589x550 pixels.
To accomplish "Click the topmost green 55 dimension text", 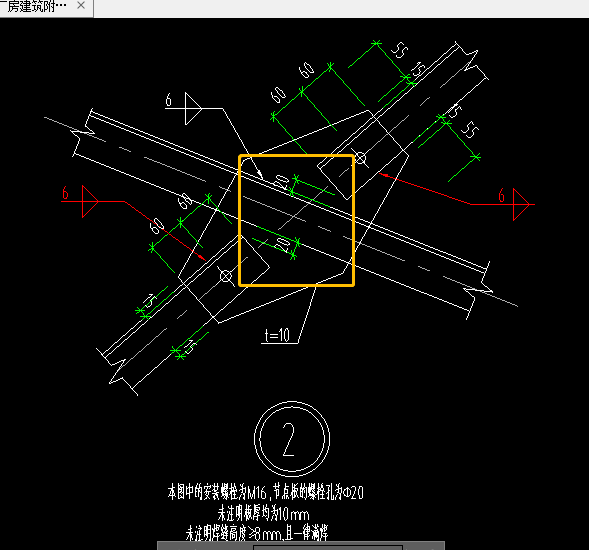I will 399,50.
